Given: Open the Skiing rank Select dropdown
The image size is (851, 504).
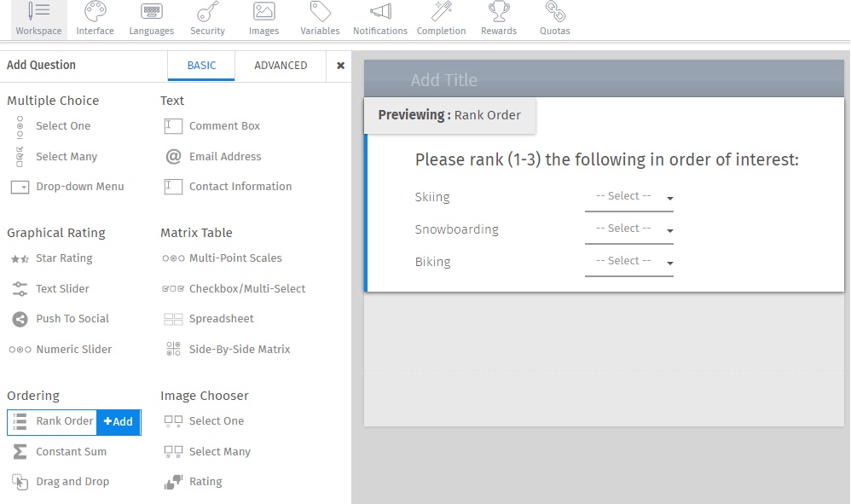Looking at the screenshot, I should point(628,197).
